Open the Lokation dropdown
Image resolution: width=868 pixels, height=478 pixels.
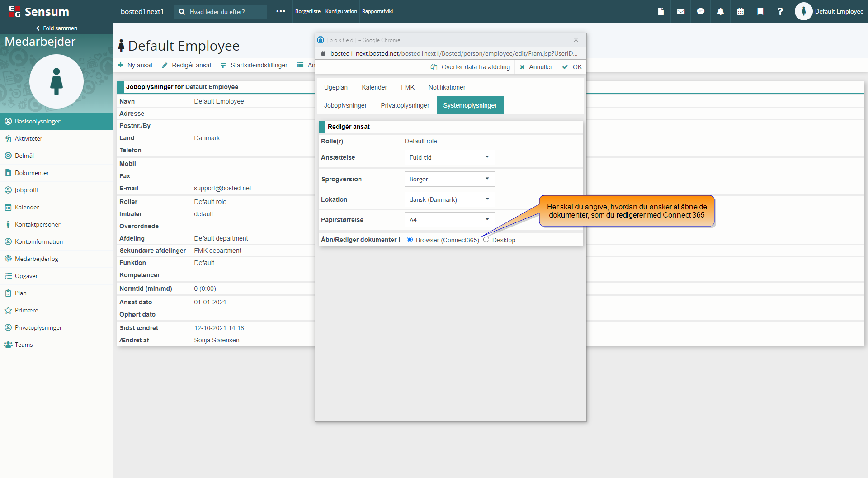click(x=449, y=199)
